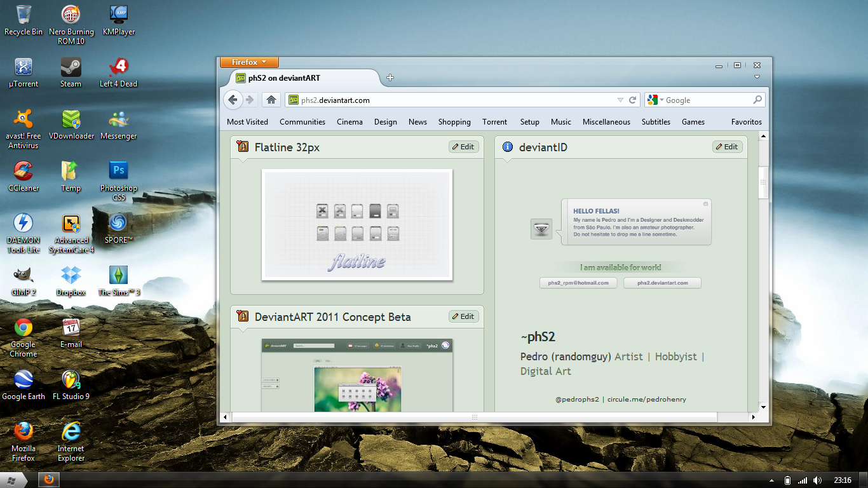Launch Advanced SystemCare 4 shortcut
Screen dimensions: 868x488
[x=71, y=233]
